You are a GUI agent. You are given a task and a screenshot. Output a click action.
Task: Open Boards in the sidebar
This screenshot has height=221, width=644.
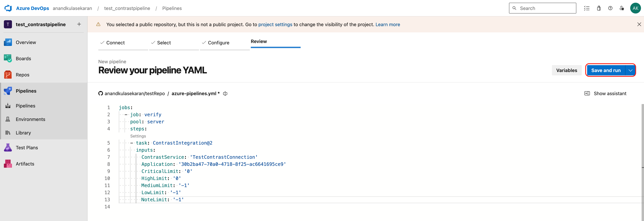pos(44,58)
